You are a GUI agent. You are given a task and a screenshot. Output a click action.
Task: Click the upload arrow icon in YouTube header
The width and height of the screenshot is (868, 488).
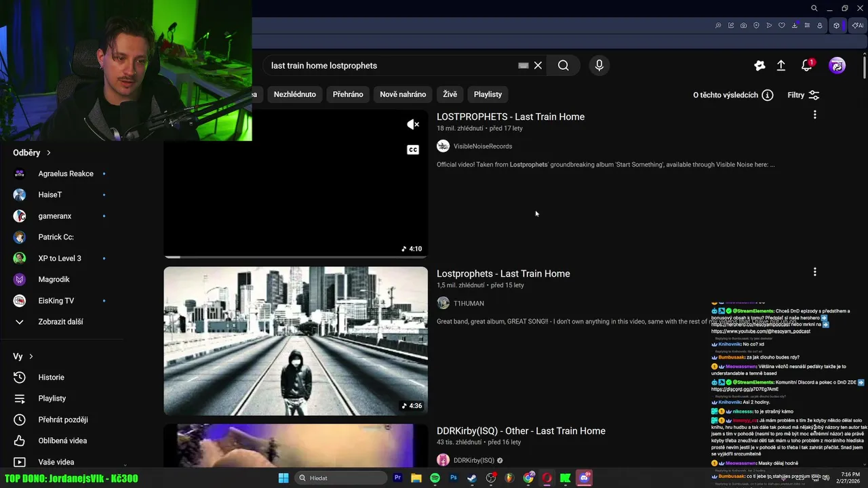781,65
